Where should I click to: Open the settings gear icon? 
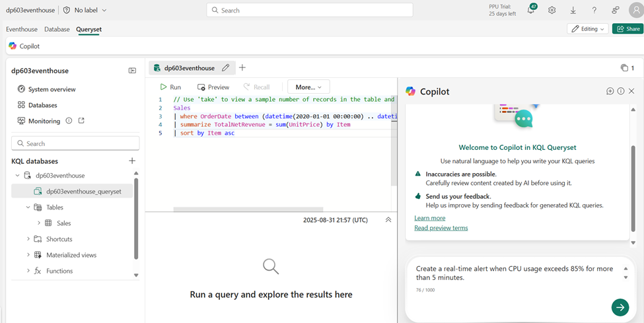click(552, 11)
